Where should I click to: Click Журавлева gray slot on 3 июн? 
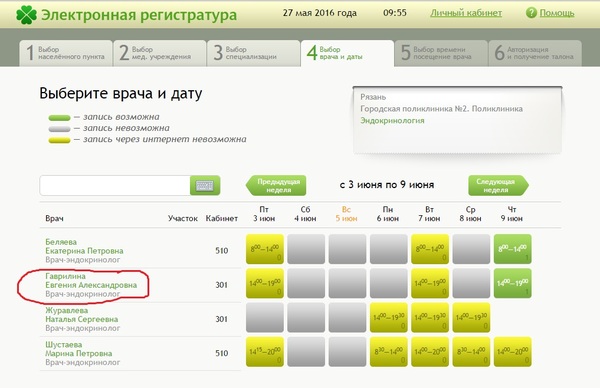[x=265, y=317]
